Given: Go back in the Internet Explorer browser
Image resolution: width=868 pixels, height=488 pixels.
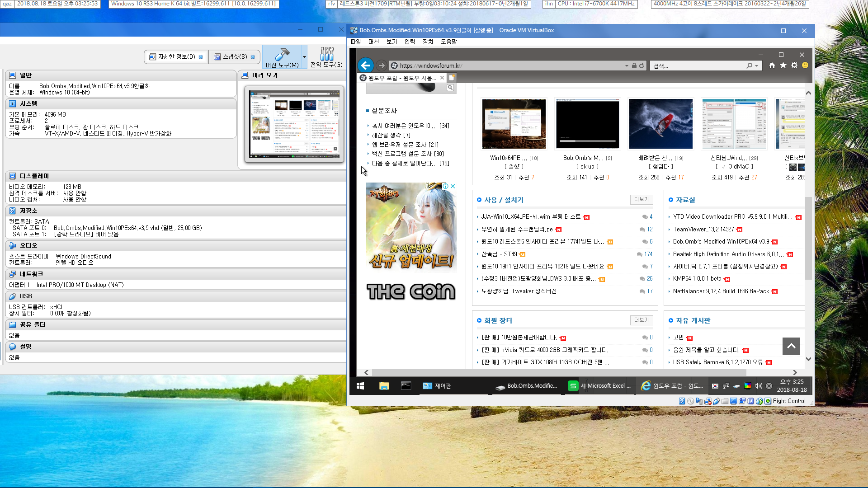Looking at the screenshot, I should (x=366, y=66).
